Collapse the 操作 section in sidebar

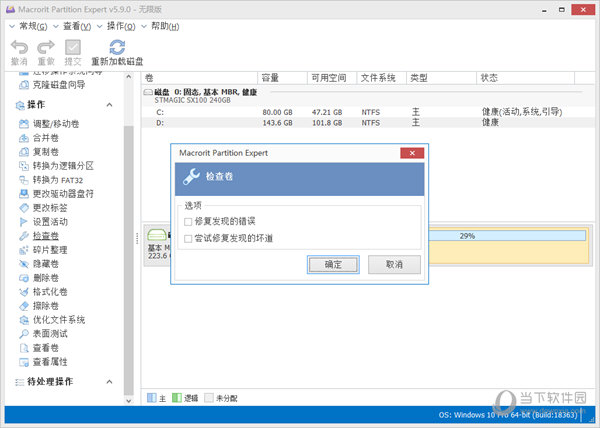click(x=111, y=104)
